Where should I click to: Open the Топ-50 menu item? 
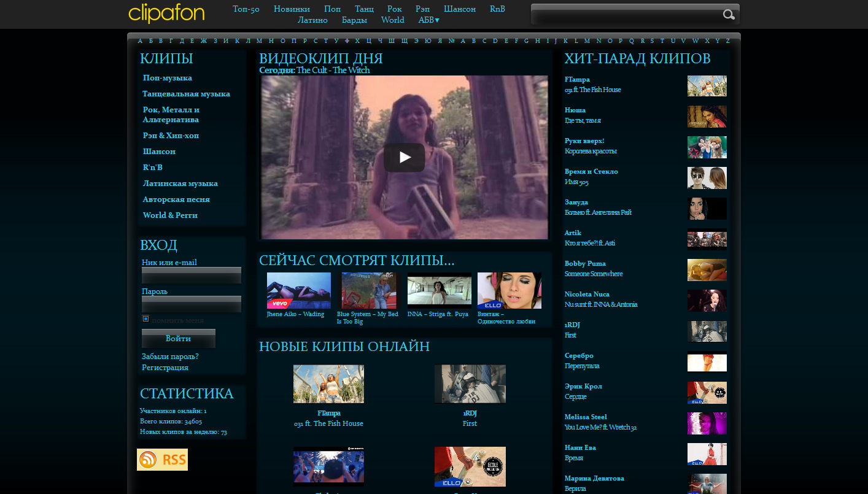(246, 9)
